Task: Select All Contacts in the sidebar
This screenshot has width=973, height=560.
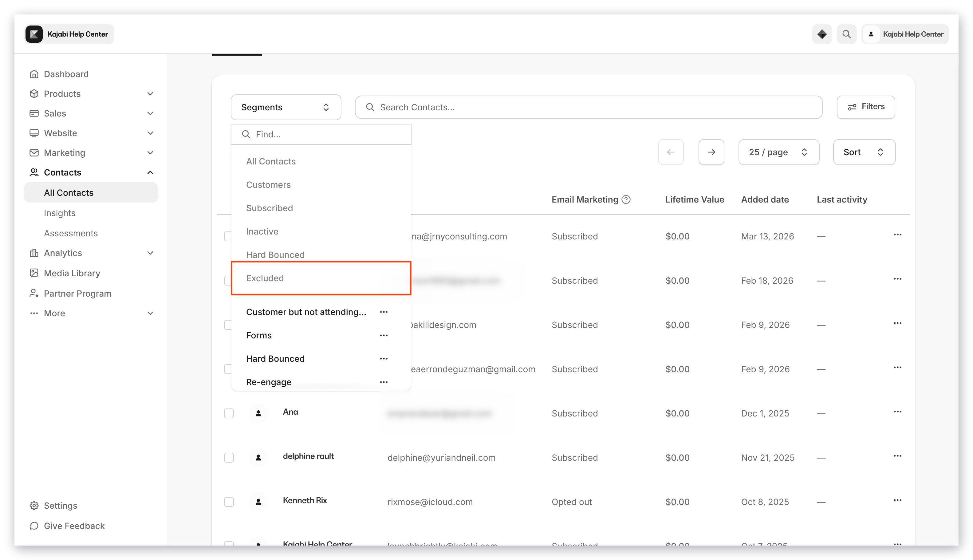Action: pyautogui.click(x=91, y=192)
